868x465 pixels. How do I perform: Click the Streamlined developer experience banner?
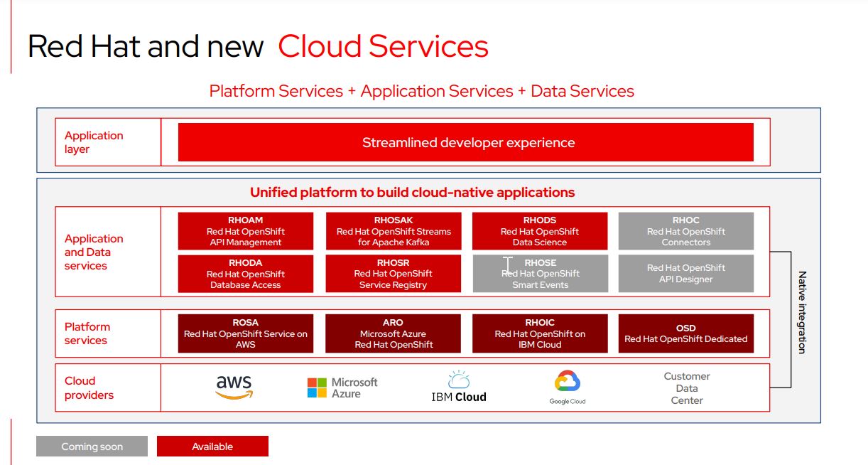click(x=465, y=142)
